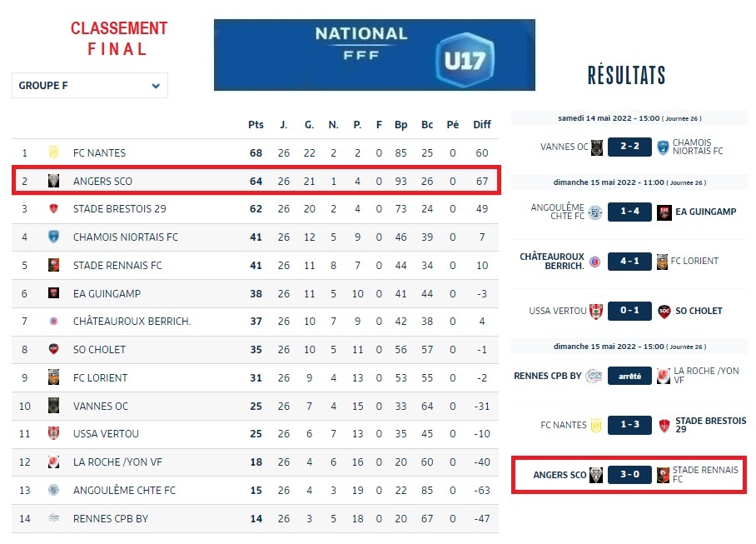The image size is (756, 544).
Task: Click the FC Lorient crest in standings
Action: [53, 377]
